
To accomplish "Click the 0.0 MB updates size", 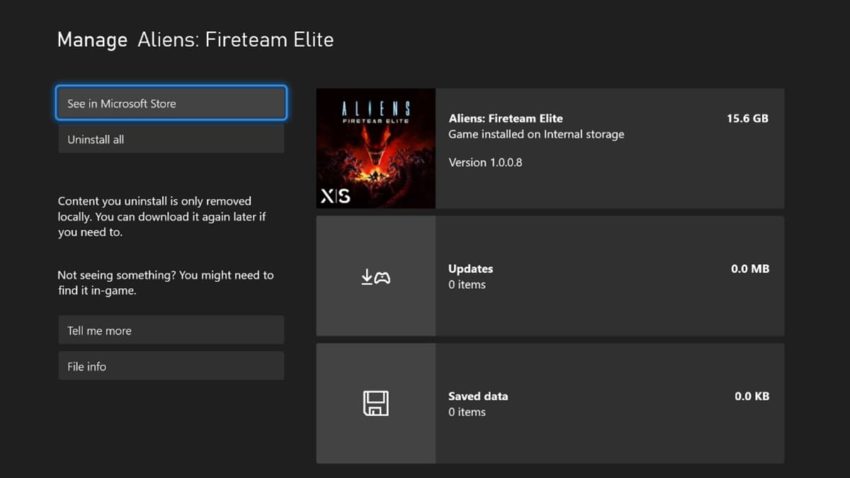I will point(749,268).
